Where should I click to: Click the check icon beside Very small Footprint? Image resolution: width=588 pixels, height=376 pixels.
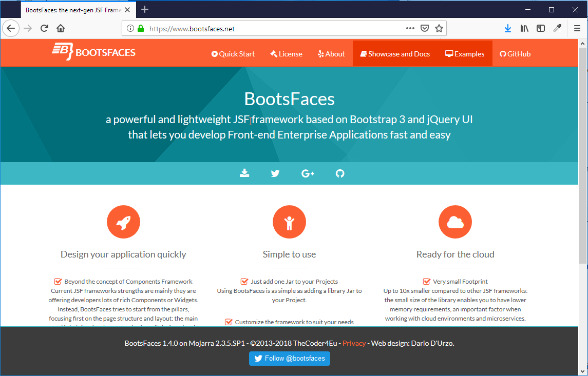(426, 281)
